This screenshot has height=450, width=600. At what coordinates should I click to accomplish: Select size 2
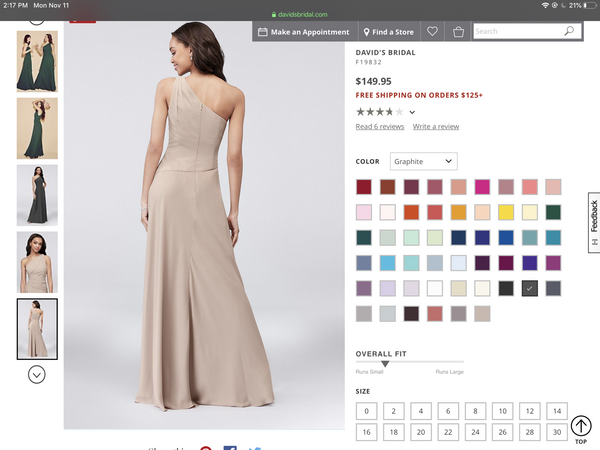[x=393, y=411]
